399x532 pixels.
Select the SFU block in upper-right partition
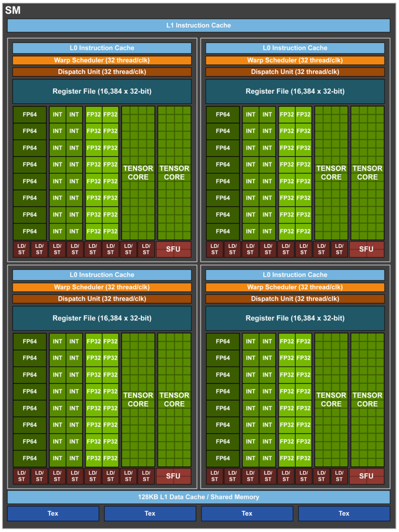pos(367,249)
